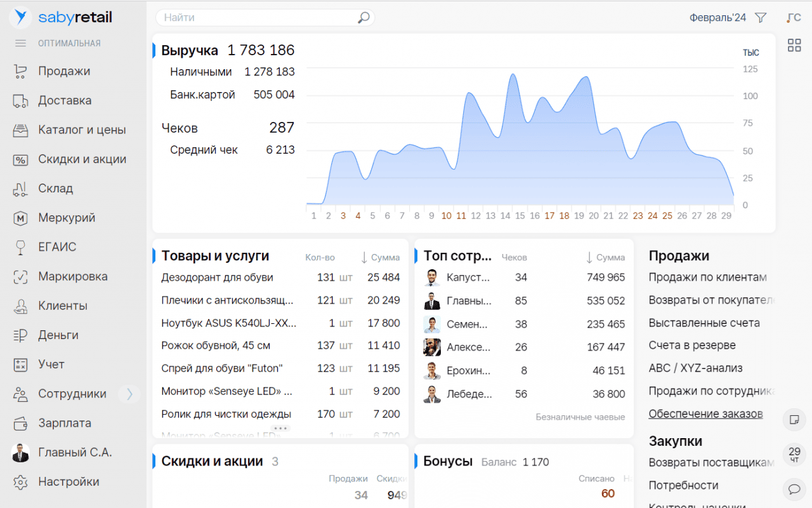Click the filter funnel icon
The image size is (812, 508).
tap(761, 18)
